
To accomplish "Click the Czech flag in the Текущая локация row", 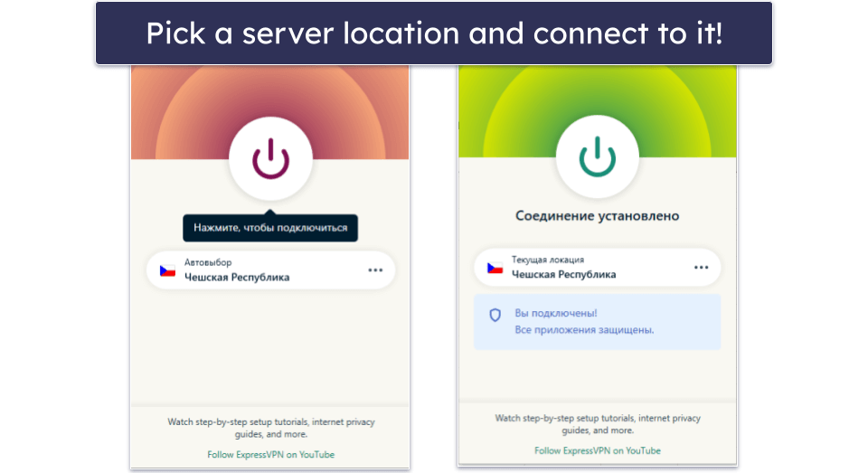I will click(x=495, y=268).
